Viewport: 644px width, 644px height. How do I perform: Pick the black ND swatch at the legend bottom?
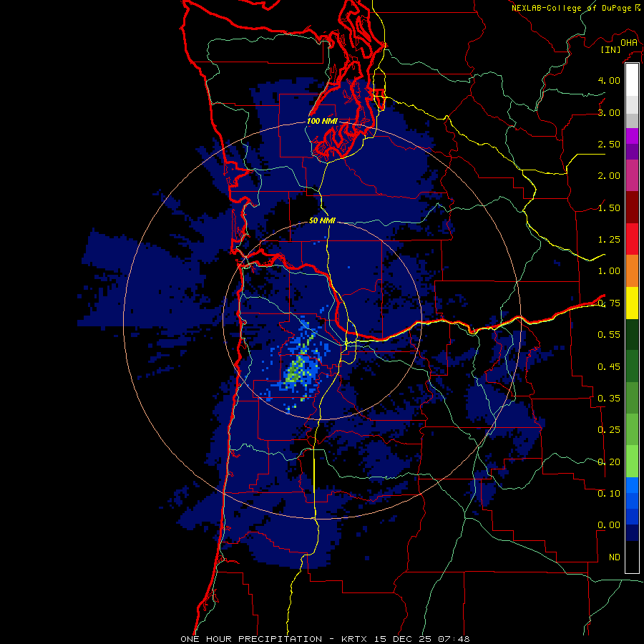point(632,557)
